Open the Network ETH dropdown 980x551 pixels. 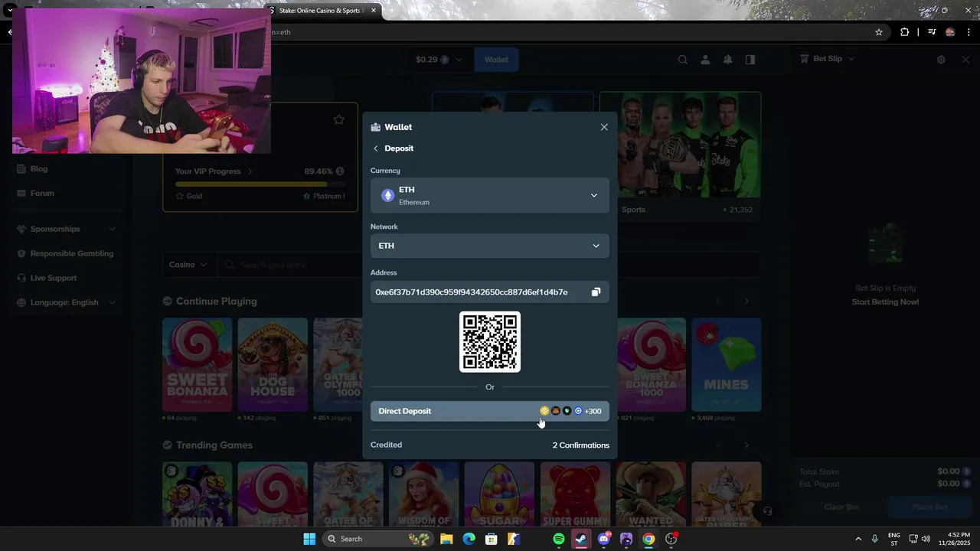[x=490, y=246]
